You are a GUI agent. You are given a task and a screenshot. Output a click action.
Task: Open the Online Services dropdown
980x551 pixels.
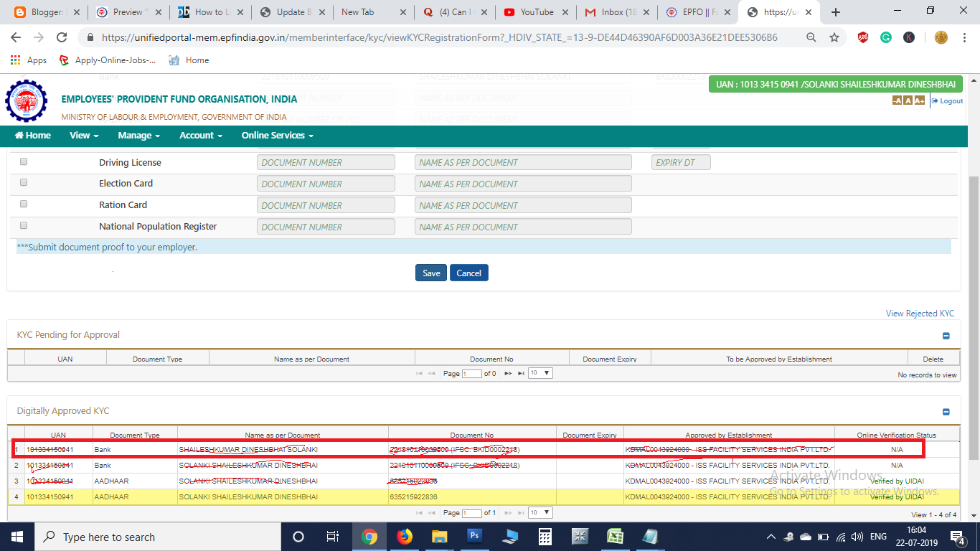tap(274, 136)
